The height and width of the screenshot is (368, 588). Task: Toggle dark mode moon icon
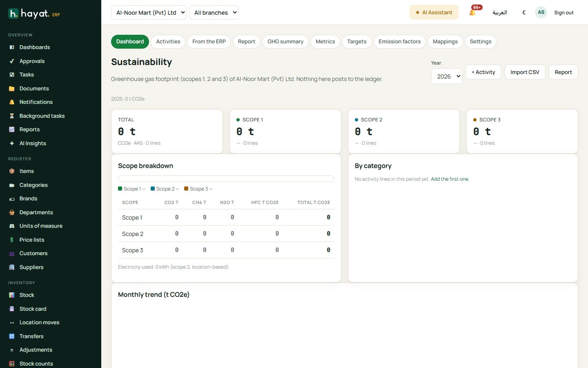[524, 13]
